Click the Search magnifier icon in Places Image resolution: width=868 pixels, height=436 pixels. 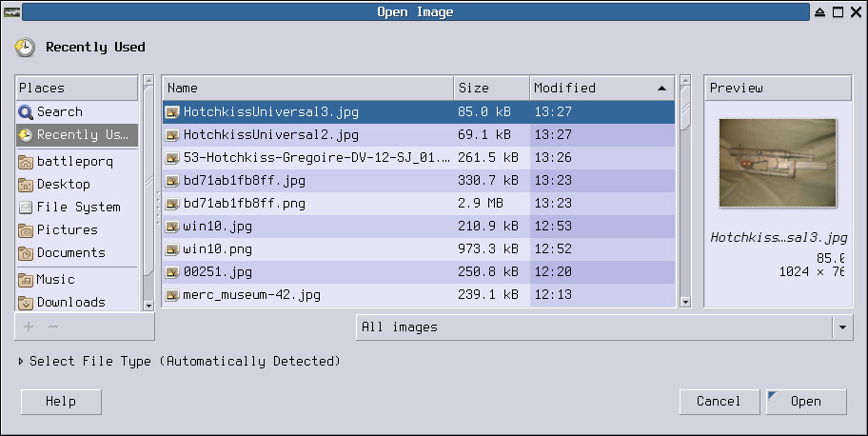click(x=26, y=112)
